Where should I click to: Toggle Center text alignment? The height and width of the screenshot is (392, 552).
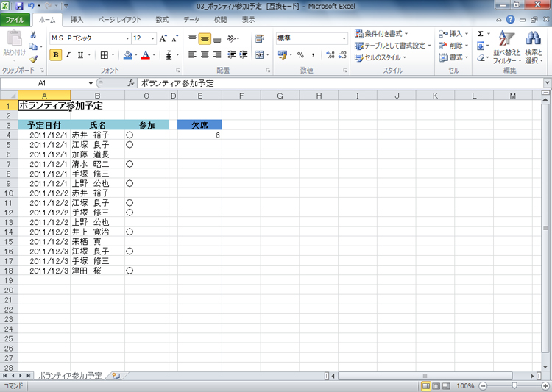[x=205, y=55]
